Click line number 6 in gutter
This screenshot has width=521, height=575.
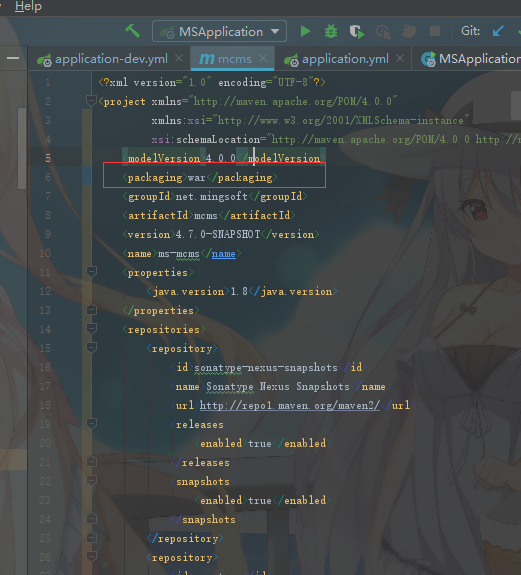click(x=48, y=177)
